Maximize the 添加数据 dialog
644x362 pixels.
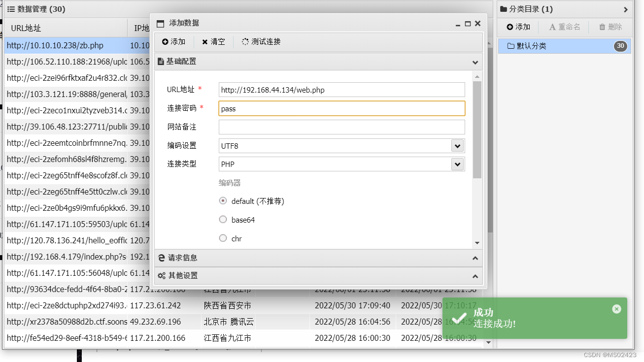pos(468,23)
